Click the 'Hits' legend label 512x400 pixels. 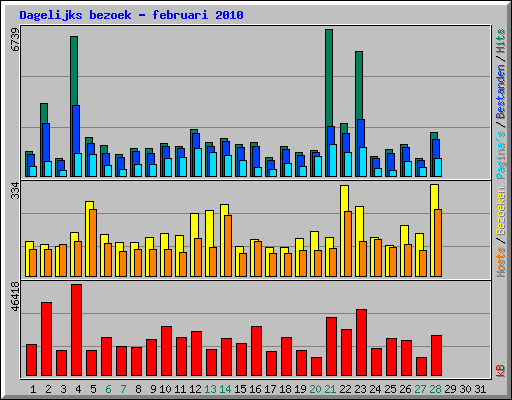(x=501, y=41)
